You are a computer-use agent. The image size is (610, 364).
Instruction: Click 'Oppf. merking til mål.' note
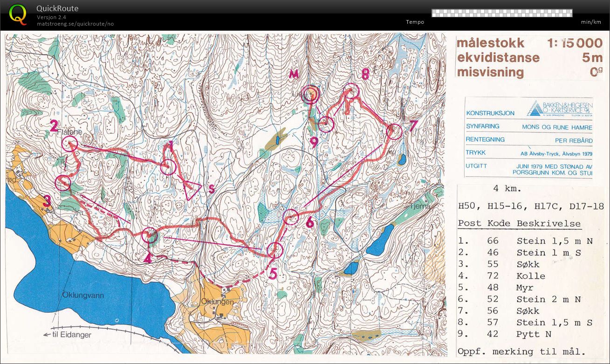tap(521, 352)
